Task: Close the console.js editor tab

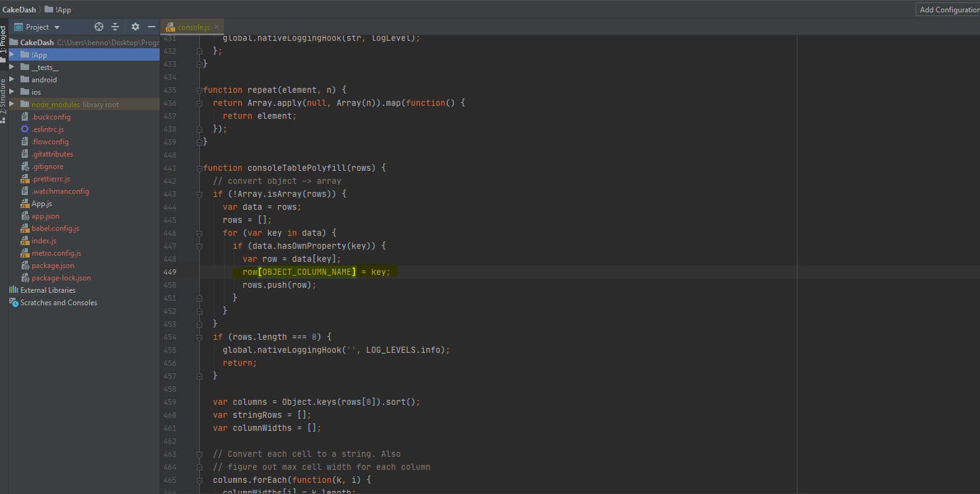Action: 217,27
